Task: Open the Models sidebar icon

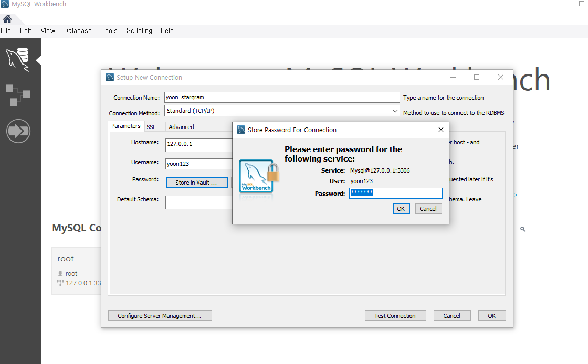Action: coord(18,95)
